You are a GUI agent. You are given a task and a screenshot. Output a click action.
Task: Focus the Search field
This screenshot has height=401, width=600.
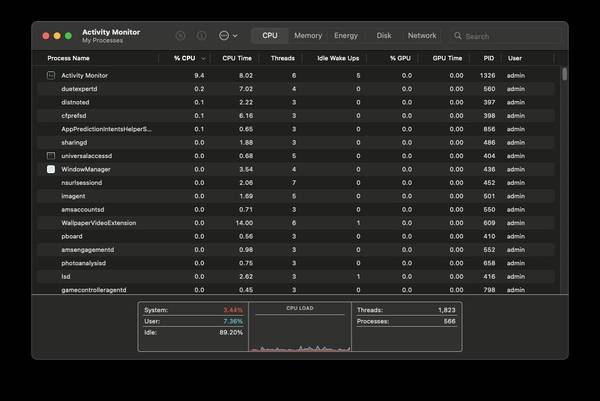pyautogui.click(x=505, y=36)
